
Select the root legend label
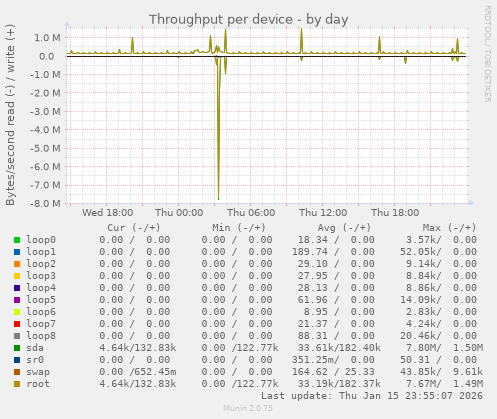pos(38,384)
